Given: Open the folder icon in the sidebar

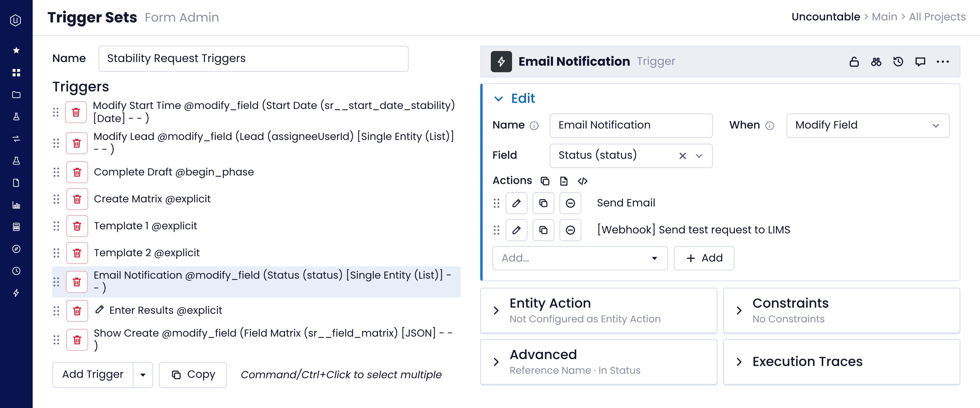Looking at the screenshot, I should click(16, 94).
